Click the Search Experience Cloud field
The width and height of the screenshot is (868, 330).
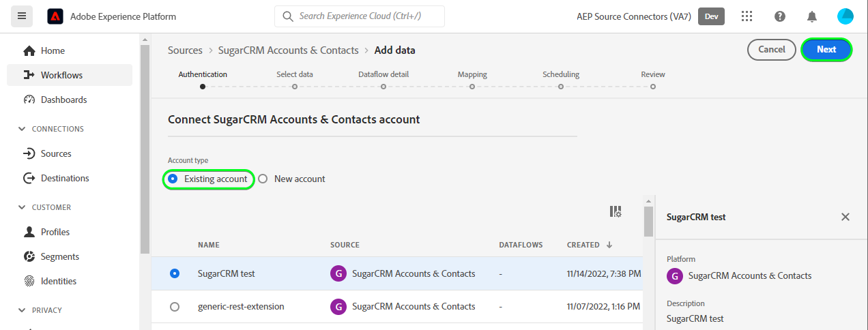coord(360,16)
